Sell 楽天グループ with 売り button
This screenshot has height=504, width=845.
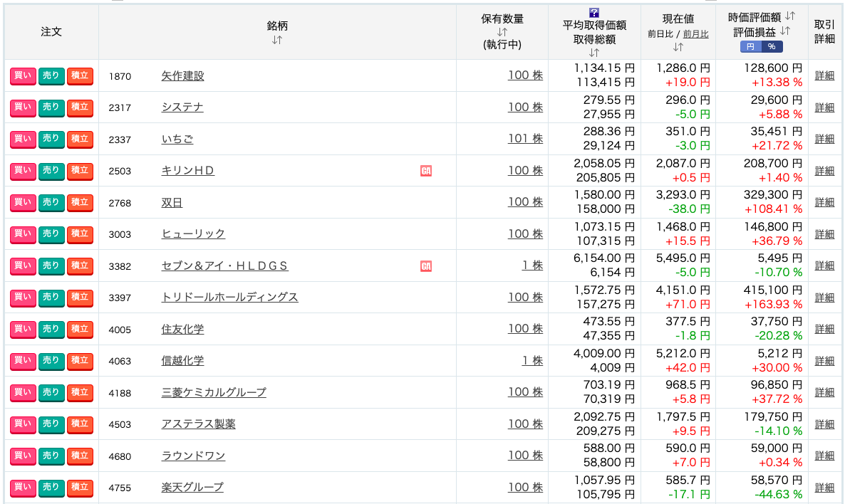pyautogui.click(x=51, y=488)
